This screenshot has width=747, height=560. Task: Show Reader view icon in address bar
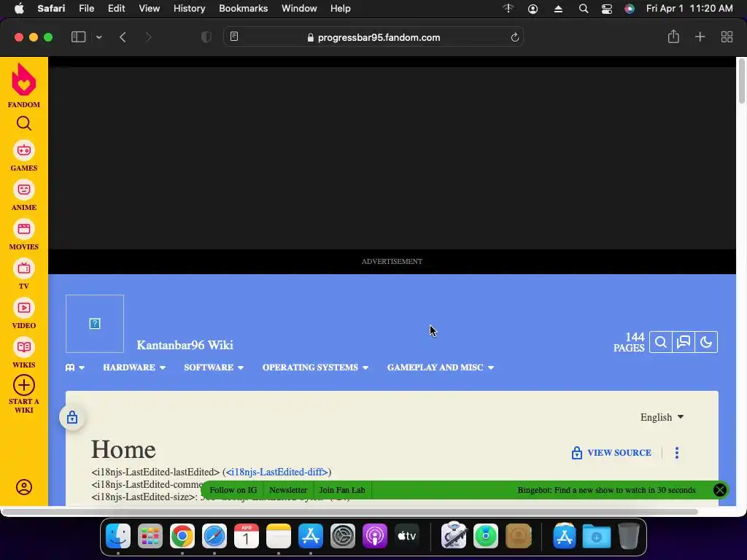click(x=234, y=36)
